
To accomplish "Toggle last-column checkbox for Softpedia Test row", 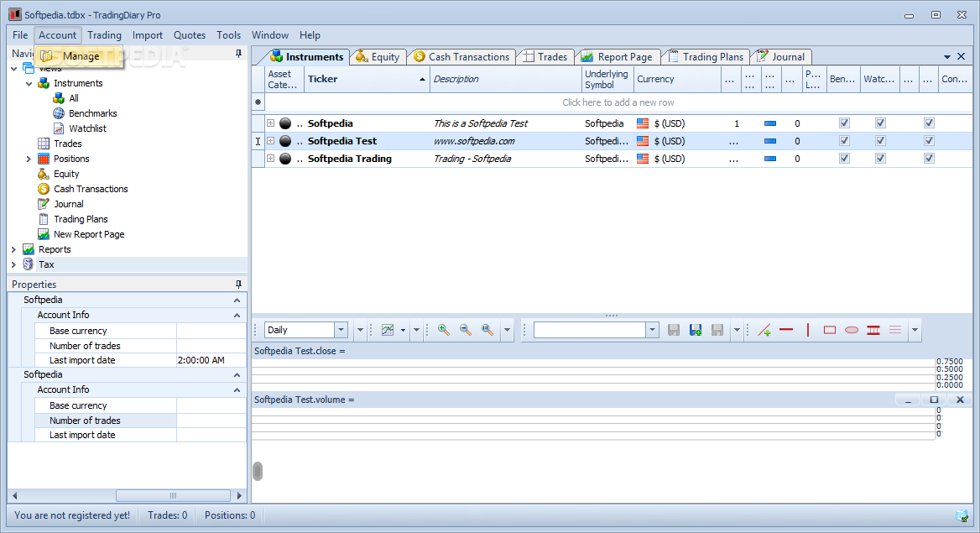I will click(930, 141).
